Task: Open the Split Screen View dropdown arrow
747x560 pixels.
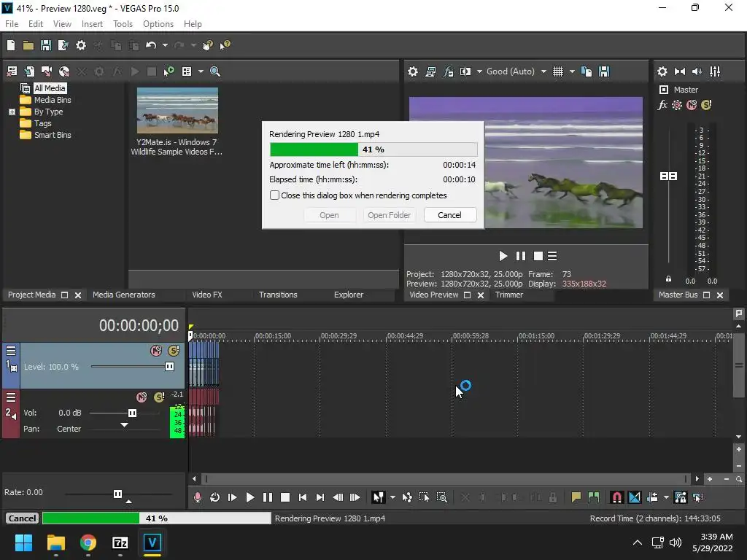Action: [x=479, y=71]
